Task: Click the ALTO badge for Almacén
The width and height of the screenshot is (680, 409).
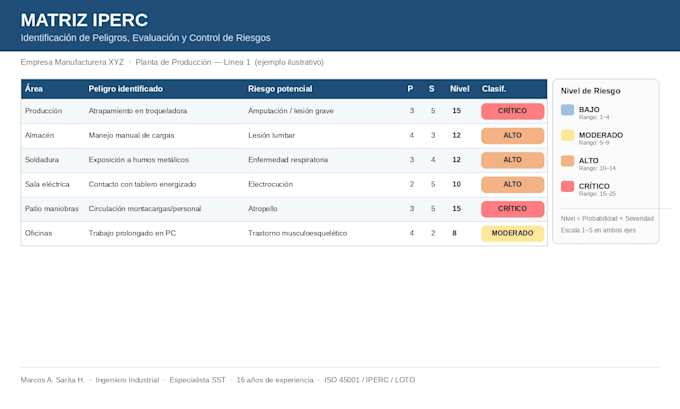Action: click(512, 135)
